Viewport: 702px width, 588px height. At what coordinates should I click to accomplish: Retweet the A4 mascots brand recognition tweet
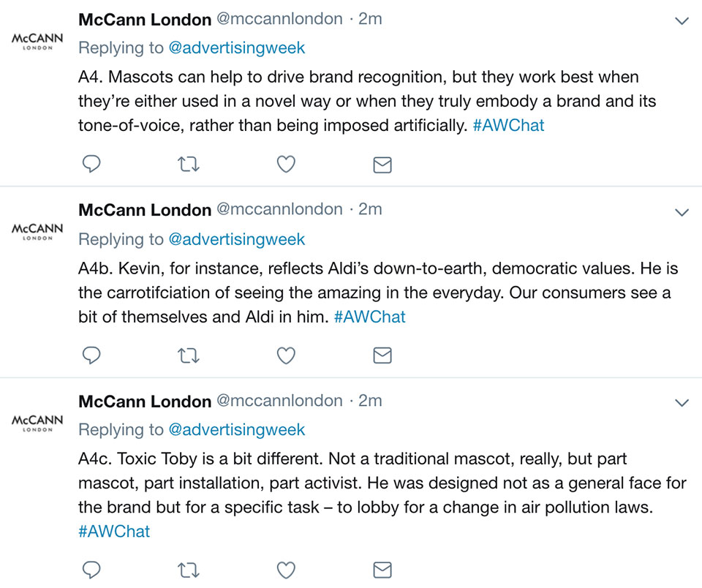coord(189,165)
